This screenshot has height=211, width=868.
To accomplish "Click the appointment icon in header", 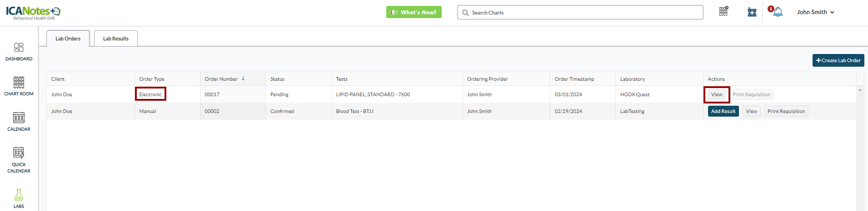I will [752, 12].
